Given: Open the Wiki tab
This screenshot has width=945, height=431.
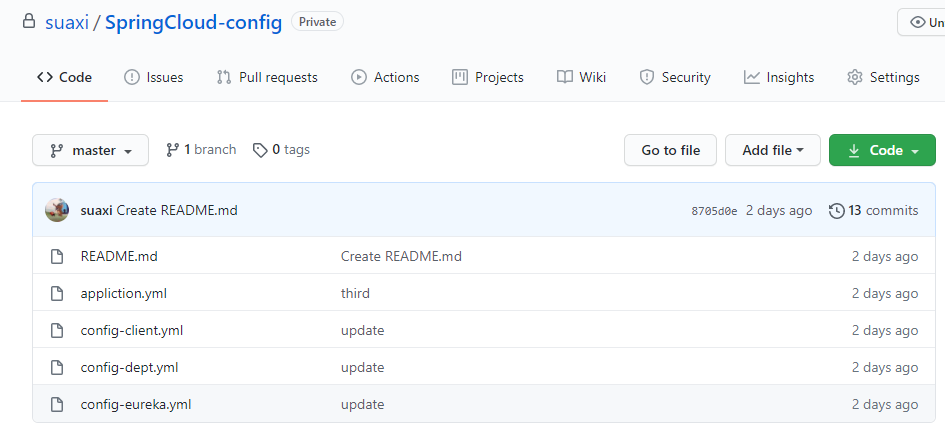Looking at the screenshot, I should [582, 77].
